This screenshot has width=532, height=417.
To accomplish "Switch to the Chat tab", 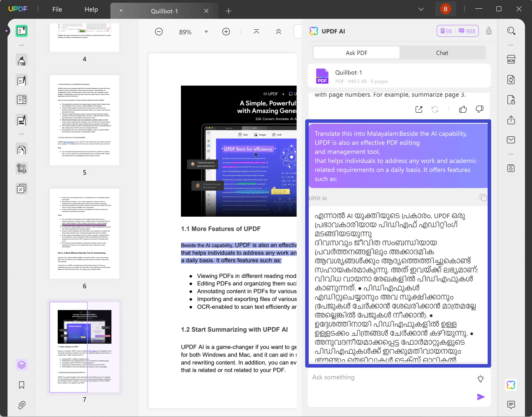I will click(442, 53).
